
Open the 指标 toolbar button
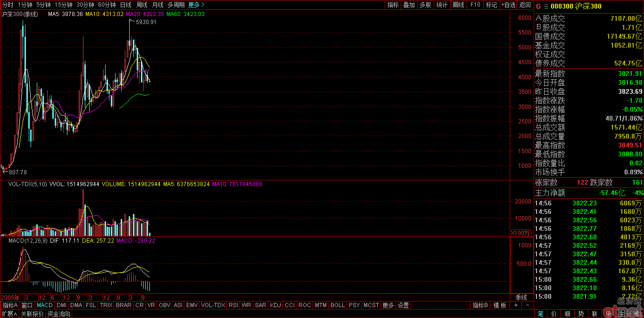(x=393, y=5)
